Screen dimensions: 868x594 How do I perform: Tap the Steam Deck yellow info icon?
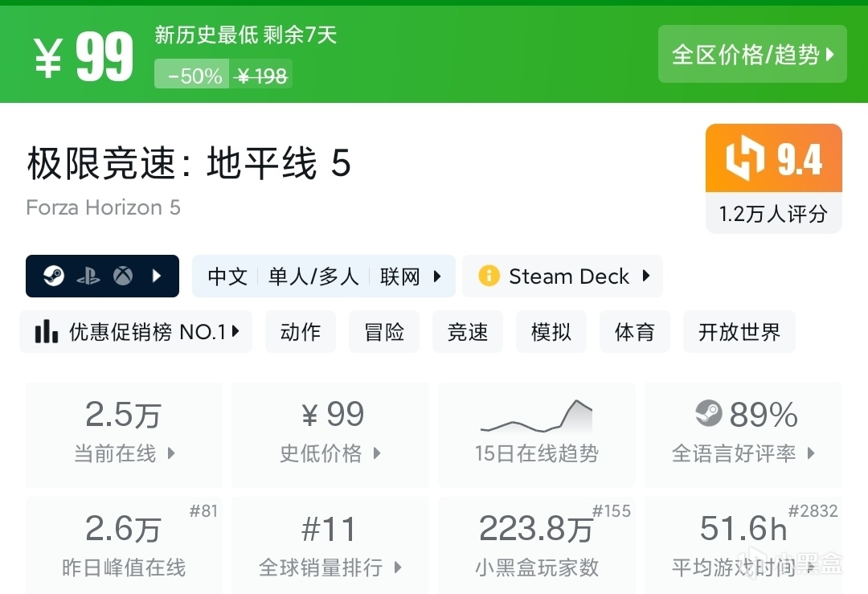click(x=489, y=277)
